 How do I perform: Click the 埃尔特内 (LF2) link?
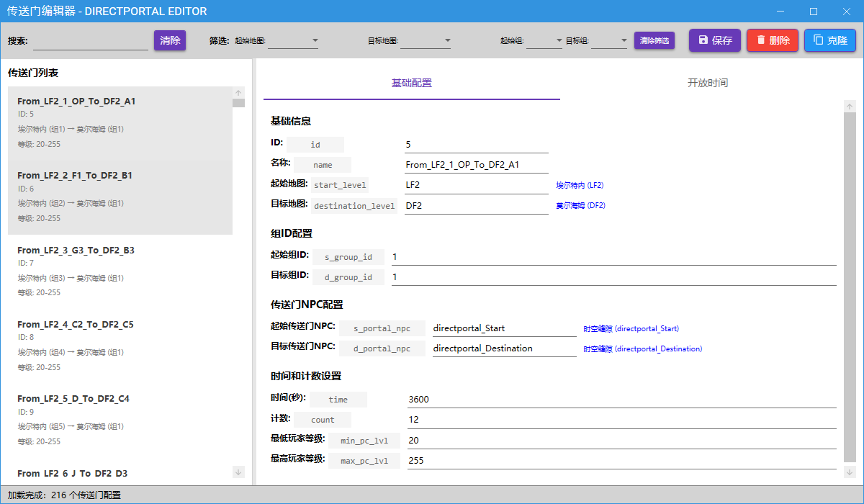click(x=580, y=185)
